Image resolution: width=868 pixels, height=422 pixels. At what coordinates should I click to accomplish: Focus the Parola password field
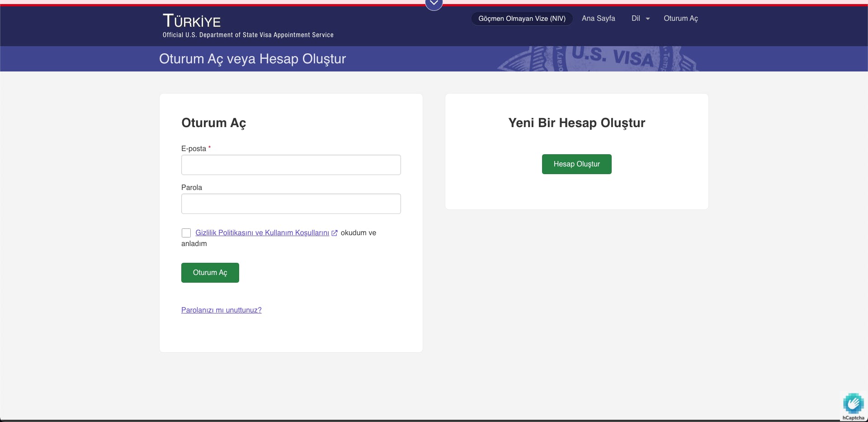click(x=291, y=204)
